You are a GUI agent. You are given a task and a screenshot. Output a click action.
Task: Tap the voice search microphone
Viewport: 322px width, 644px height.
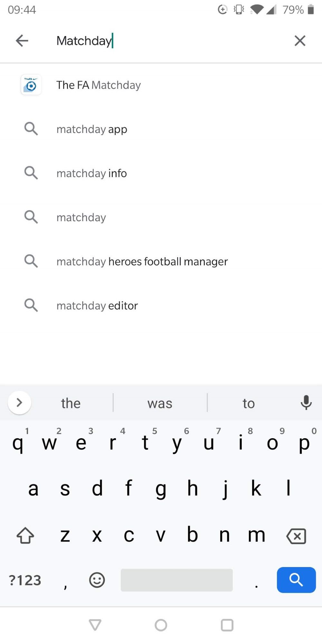click(x=306, y=402)
